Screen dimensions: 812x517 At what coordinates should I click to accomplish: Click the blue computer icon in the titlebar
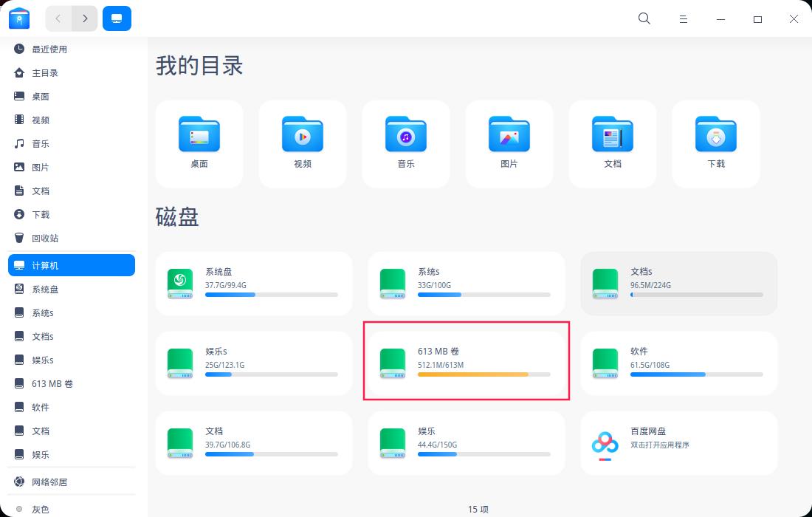pos(117,18)
